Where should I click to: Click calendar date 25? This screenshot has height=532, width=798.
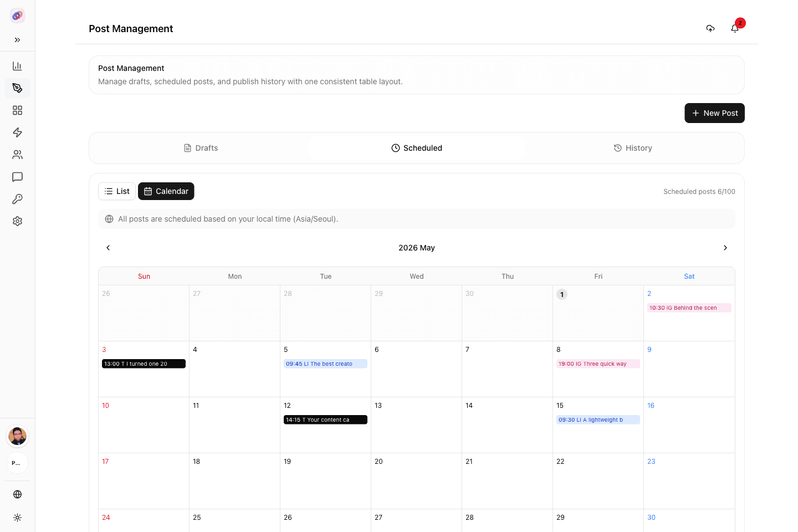pyautogui.click(x=197, y=518)
